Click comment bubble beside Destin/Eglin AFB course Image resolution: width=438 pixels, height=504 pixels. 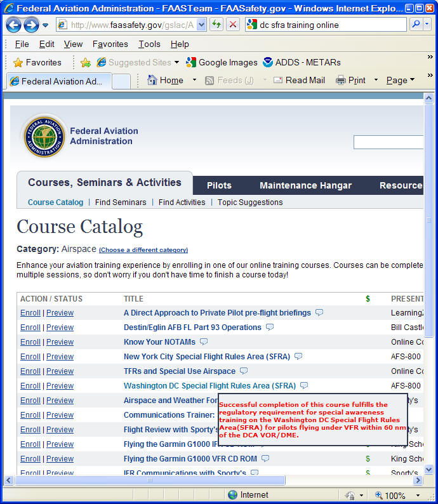pyautogui.click(x=270, y=327)
